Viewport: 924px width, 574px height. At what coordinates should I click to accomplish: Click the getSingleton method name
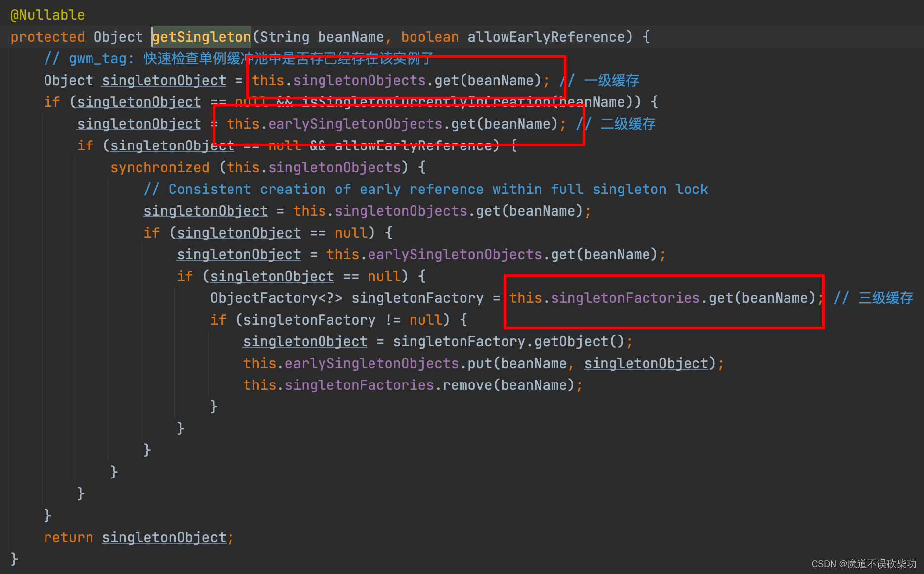click(201, 37)
